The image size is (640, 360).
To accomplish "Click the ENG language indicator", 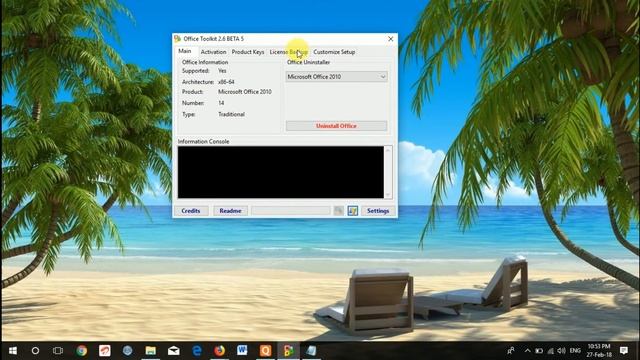I will click(x=575, y=351).
